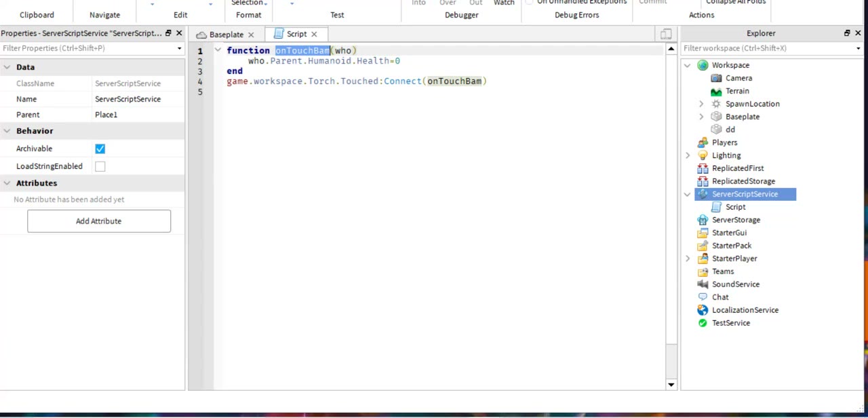Switch to the Baseplate tab
Image resolution: width=868 pixels, height=418 pixels.
[x=226, y=35]
